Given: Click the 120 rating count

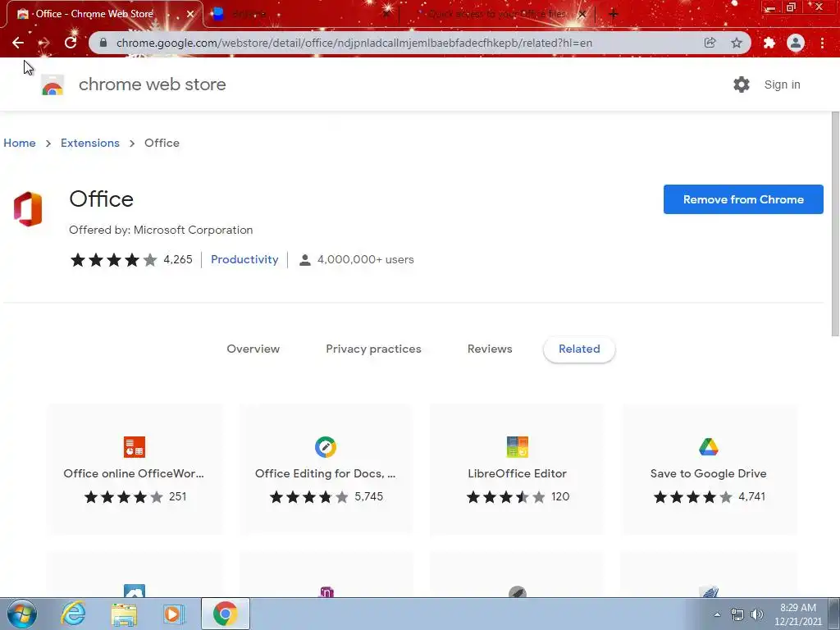Looking at the screenshot, I should [x=559, y=496].
